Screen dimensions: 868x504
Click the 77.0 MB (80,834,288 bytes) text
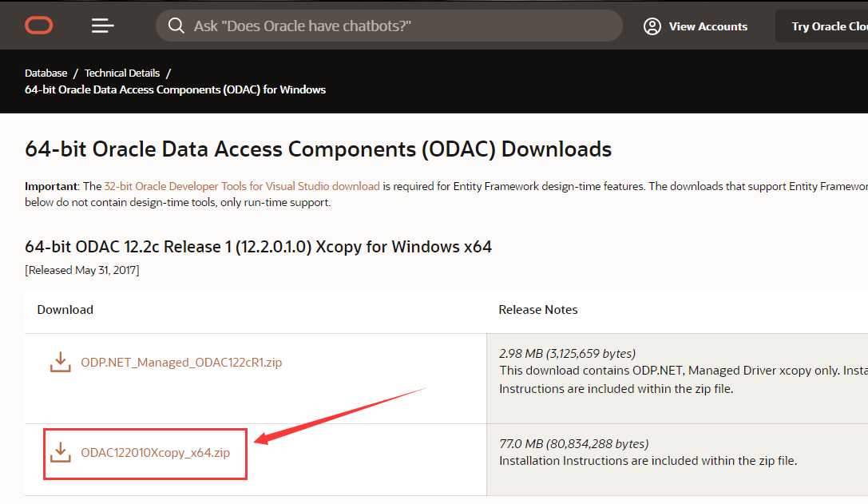(573, 443)
